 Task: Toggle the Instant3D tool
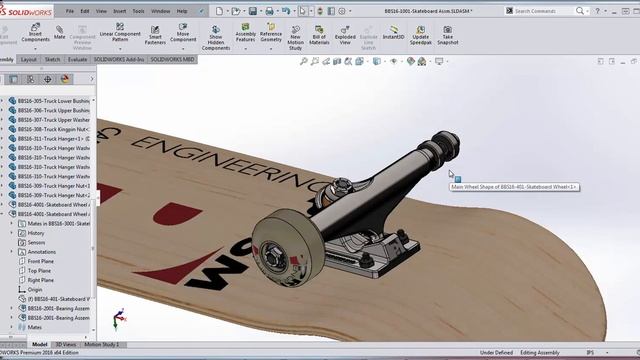[393, 32]
